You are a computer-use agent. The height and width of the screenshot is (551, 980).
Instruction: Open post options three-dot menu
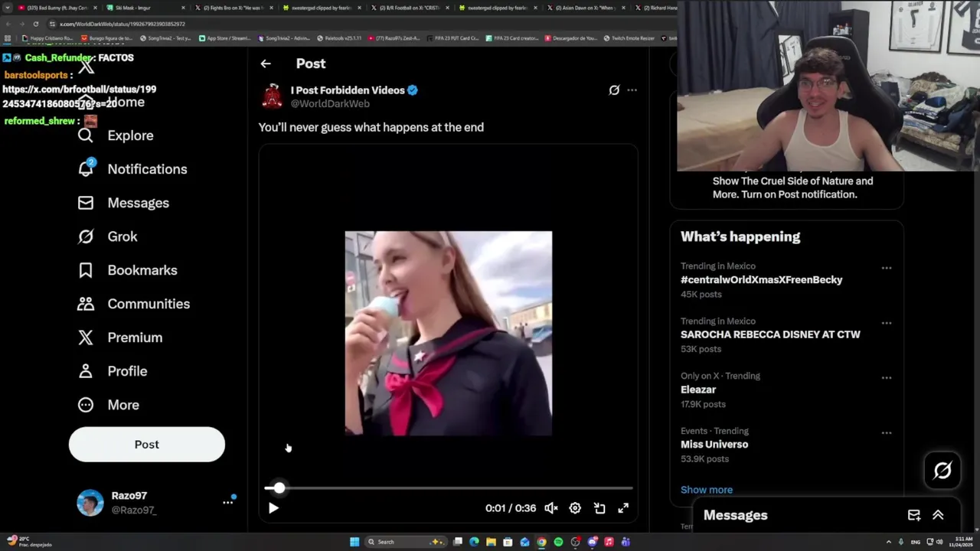click(x=632, y=90)
